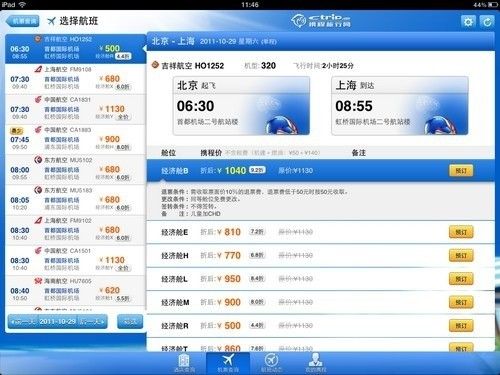Tap the China Eastern logo on MU5102 row
This screenshot has width=500, height=375.
(38, 160)
